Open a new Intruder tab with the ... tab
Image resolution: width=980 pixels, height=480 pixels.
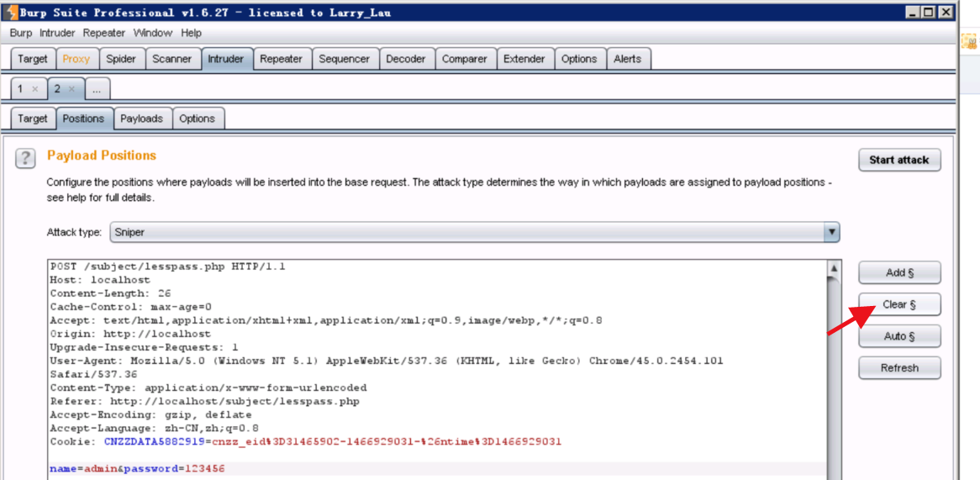97,89
